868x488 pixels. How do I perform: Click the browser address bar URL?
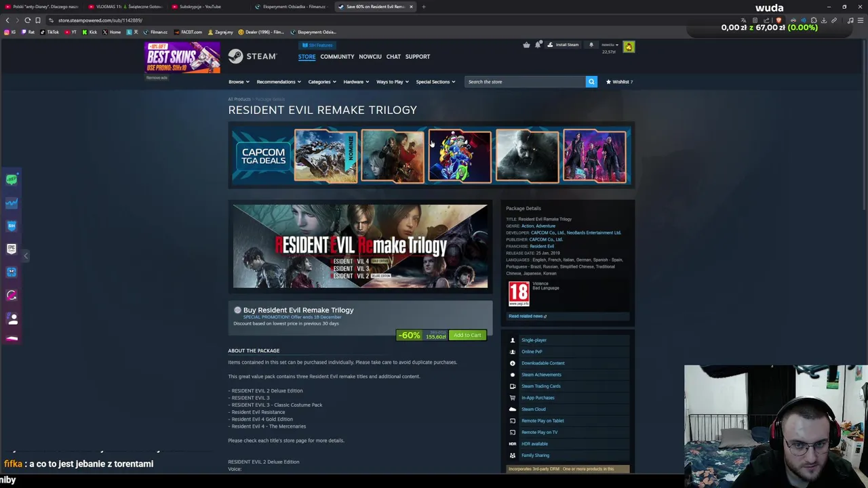(x=100, y=20)
